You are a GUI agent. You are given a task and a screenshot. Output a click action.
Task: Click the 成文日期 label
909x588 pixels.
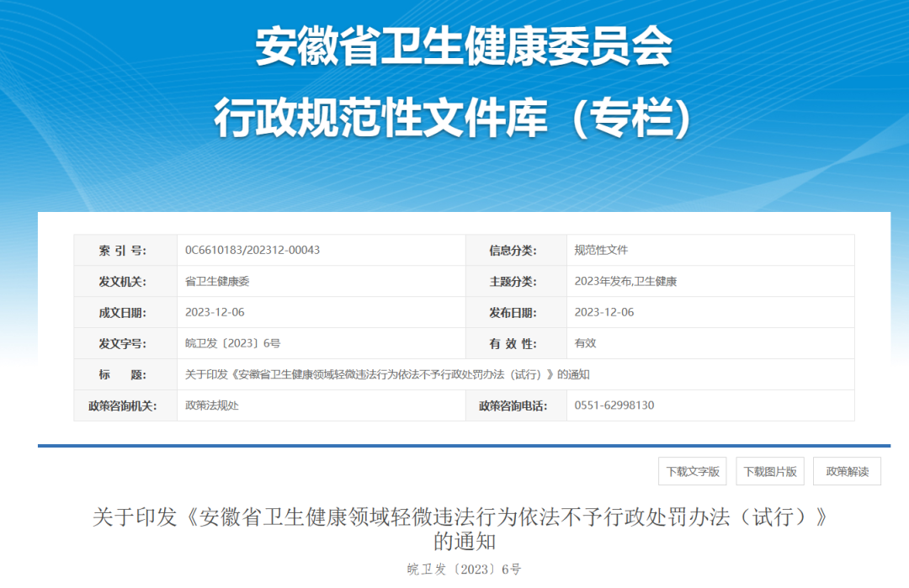(x=122, y=312)
